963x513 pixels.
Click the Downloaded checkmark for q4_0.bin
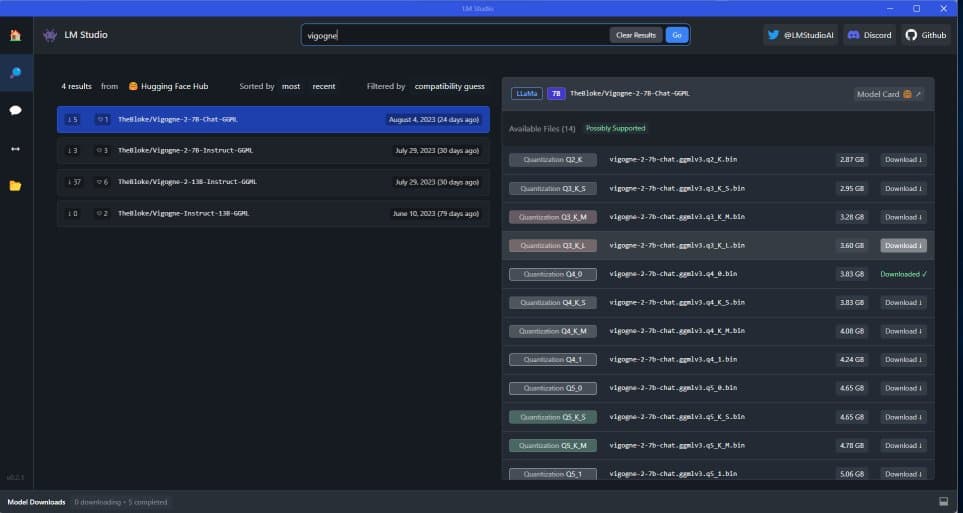[x=903, y=274]
